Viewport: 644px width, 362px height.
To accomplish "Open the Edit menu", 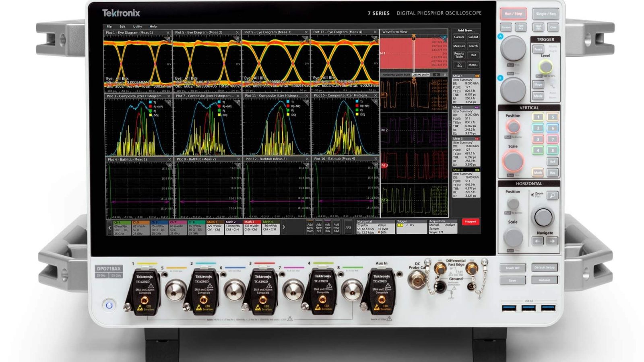I will pyautogui.click(x=122, y=27).
